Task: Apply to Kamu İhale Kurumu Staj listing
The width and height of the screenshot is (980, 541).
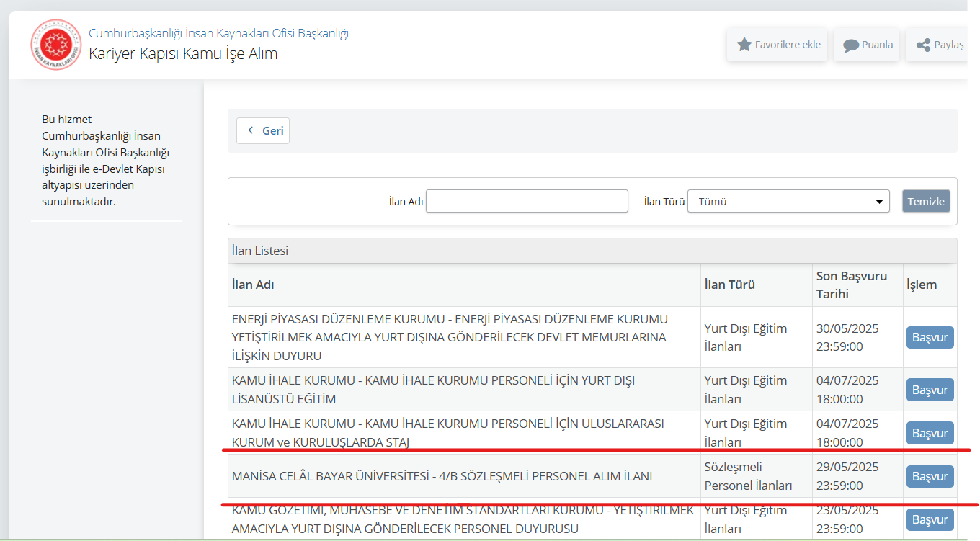Action: pos(930,433)
